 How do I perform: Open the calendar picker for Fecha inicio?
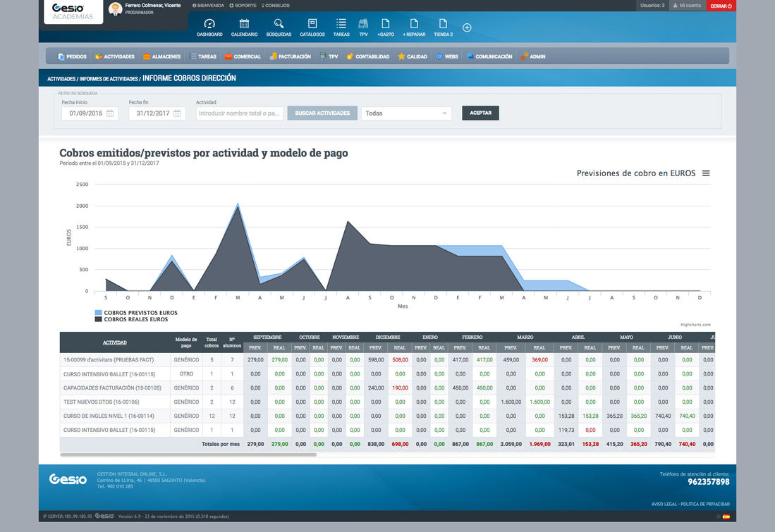(x=110, y=113)
